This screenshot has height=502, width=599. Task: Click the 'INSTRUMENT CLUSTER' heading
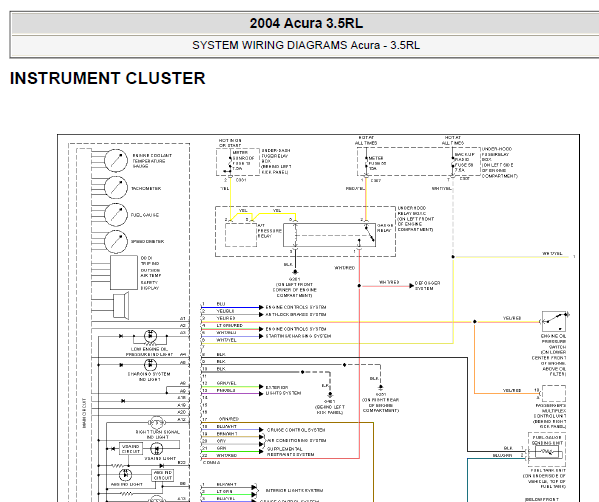(107, 78)
